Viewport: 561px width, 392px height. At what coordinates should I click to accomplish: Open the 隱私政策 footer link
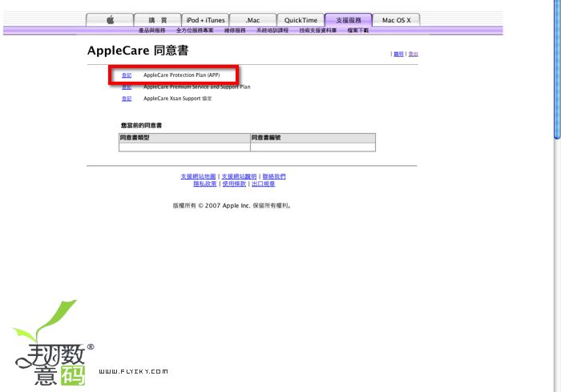click(205, 184)
